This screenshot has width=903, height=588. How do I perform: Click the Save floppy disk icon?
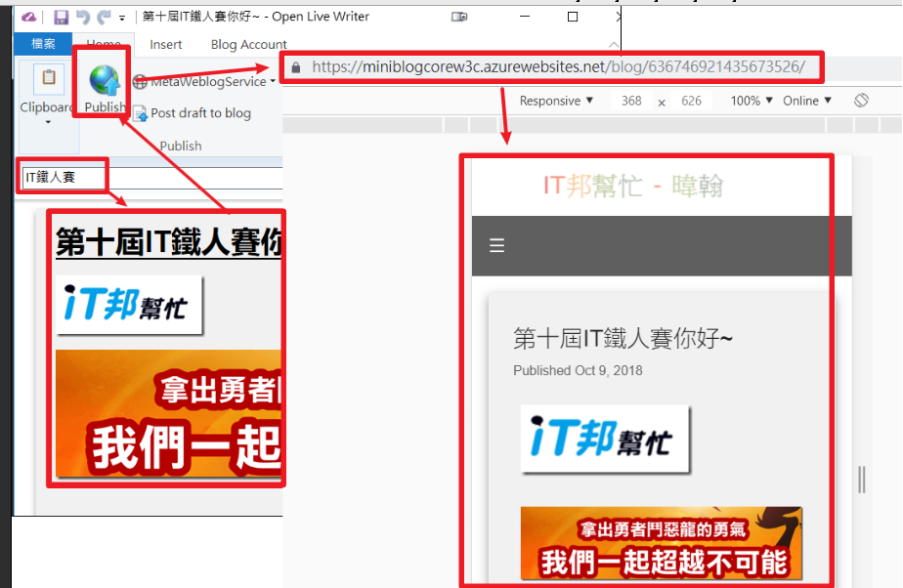click(x=61, y=18)
